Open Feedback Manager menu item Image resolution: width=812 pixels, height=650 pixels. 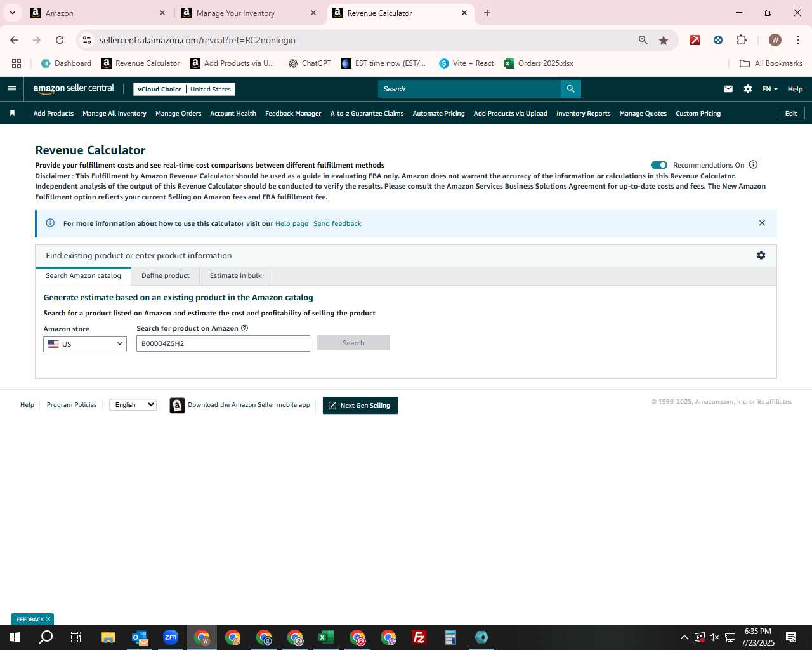click(x=293, y=113)
